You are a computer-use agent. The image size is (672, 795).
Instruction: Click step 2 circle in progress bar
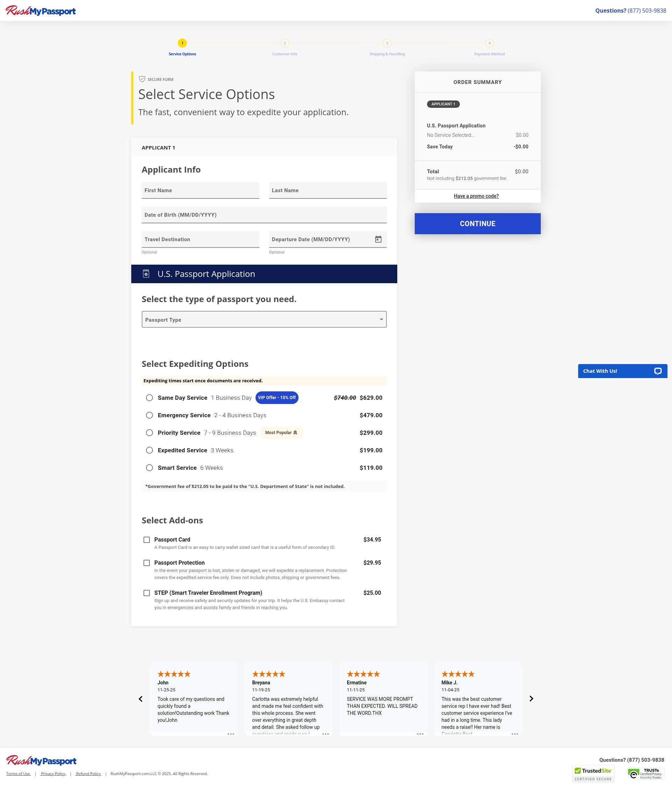pyautogui.click(x=285, y=43)
